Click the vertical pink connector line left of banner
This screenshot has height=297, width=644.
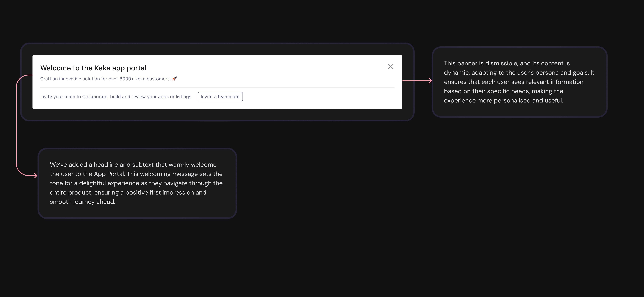click(16, 125)
